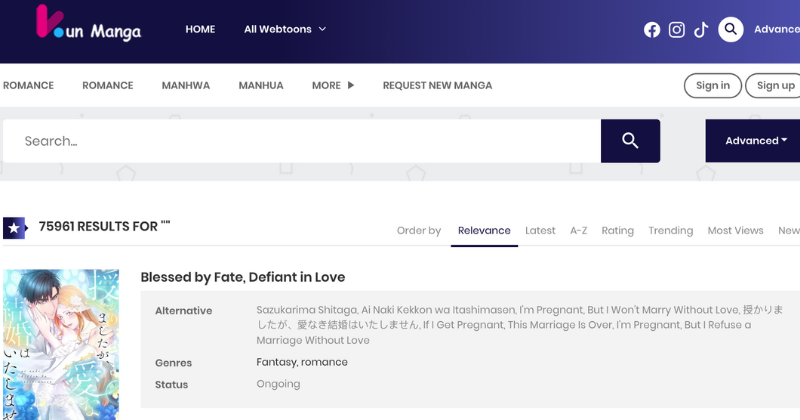
Task: Click the round search icon in header
Action: point(731,30)
